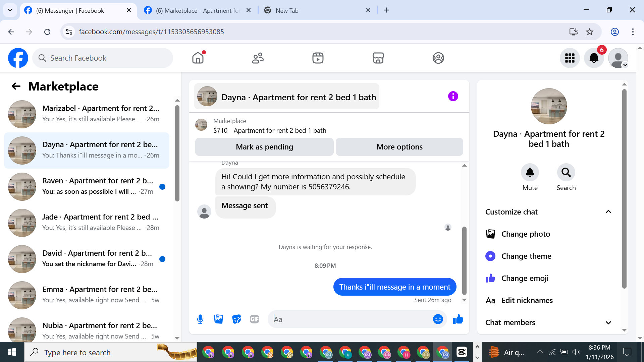Select the Dayna conversation in list
This screenshot has width=644, height=362.
[87, 150]
